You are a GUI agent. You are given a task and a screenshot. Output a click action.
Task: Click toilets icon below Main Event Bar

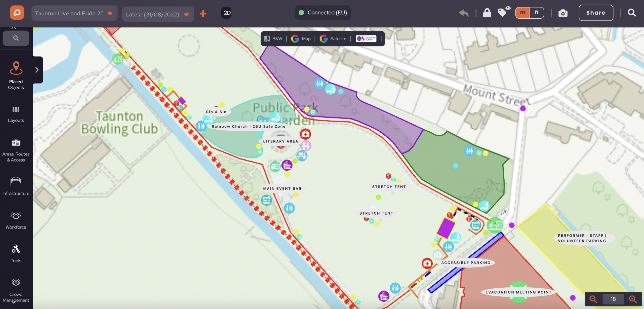click(289, 208)
